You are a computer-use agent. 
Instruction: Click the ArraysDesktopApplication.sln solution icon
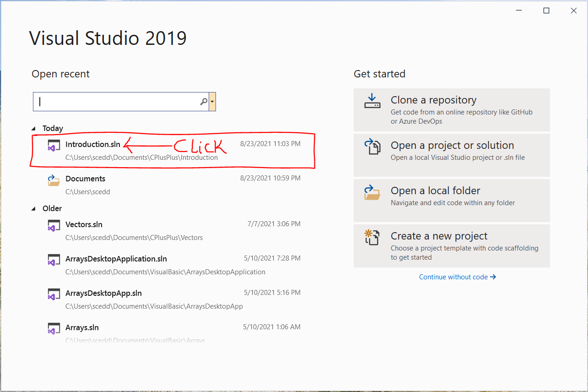tap(54, 261)
